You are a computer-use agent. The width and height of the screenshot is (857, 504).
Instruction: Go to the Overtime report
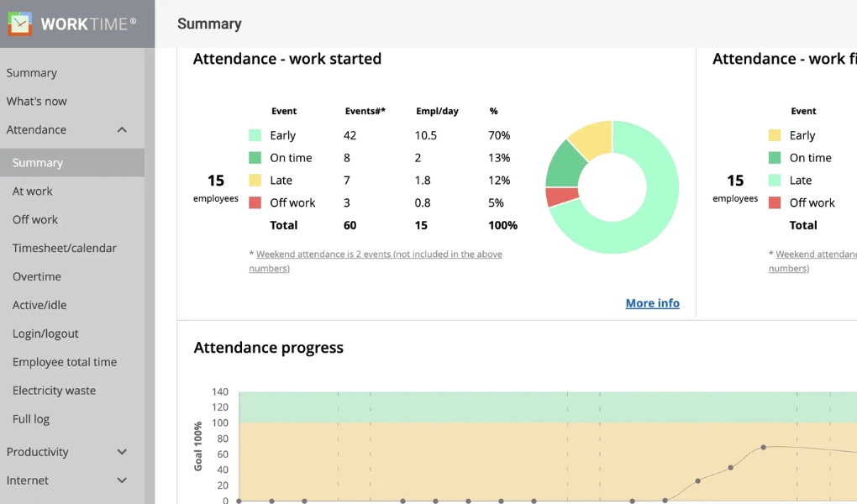pos(37,277)
